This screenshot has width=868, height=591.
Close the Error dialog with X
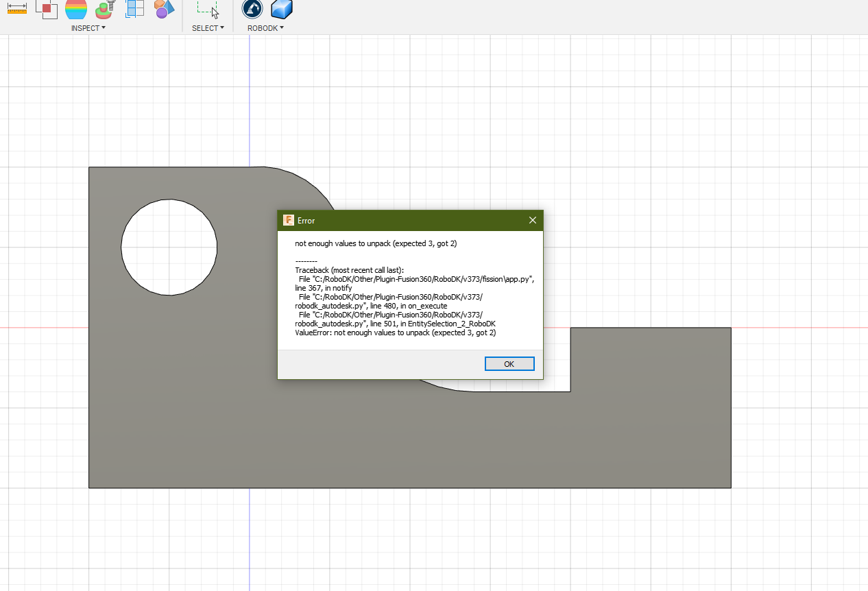pos(533,221)
